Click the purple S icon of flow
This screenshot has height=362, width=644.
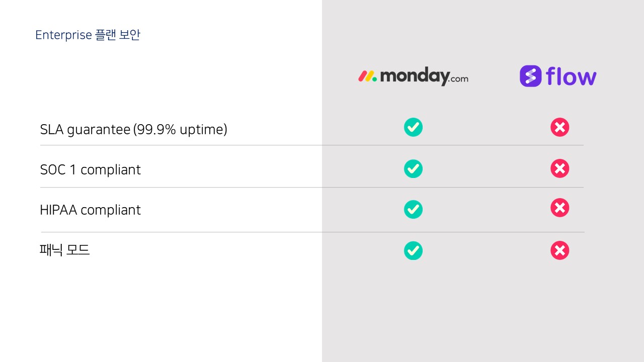530,76
